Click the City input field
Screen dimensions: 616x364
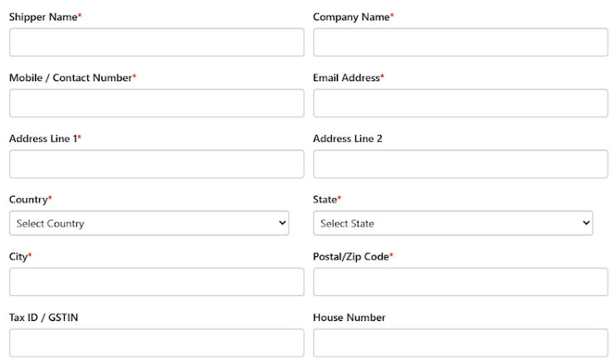156,282
